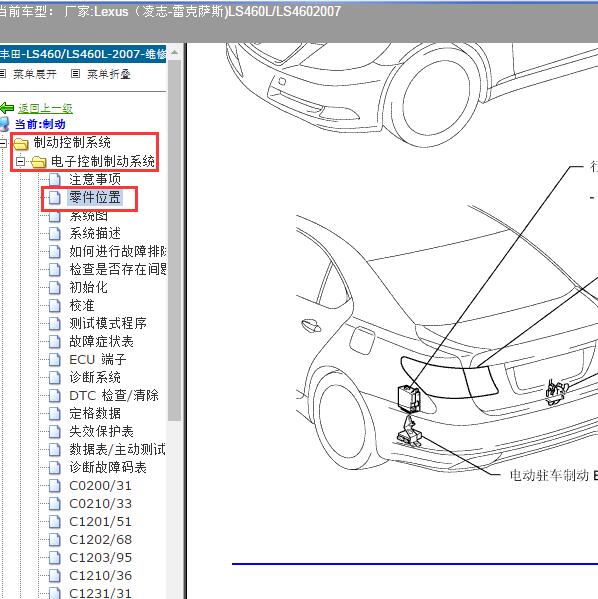The image size is (598, 599).
Task: Click the document icon beside 测试模式程序
Action: (x=55, y=324)
